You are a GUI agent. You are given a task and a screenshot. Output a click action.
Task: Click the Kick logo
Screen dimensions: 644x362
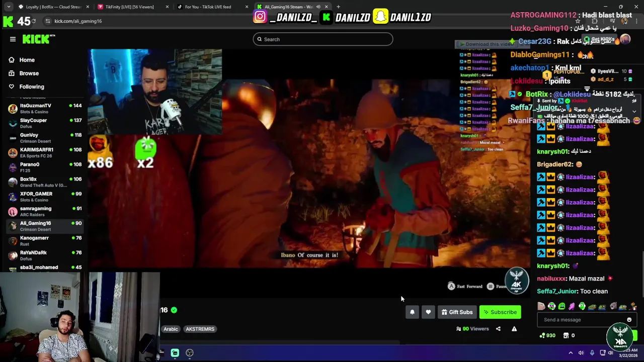pyautogui.click(x=38, y=39)
